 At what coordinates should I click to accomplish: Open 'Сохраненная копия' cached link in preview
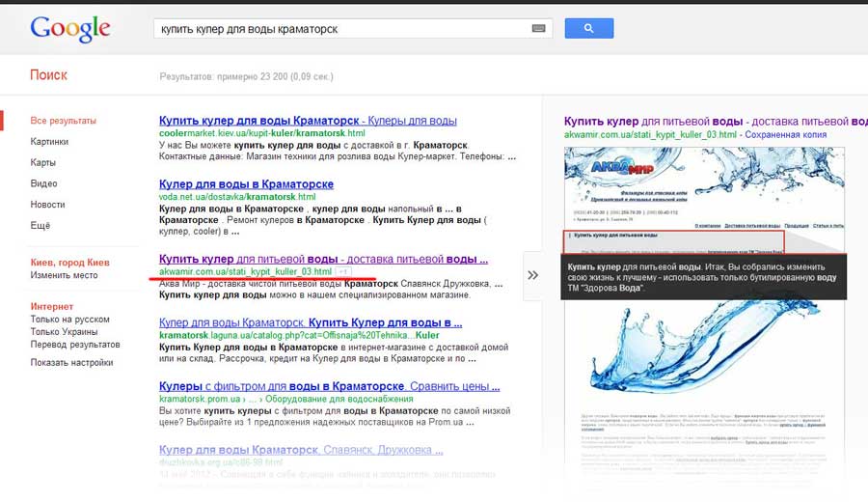point(785,134)
